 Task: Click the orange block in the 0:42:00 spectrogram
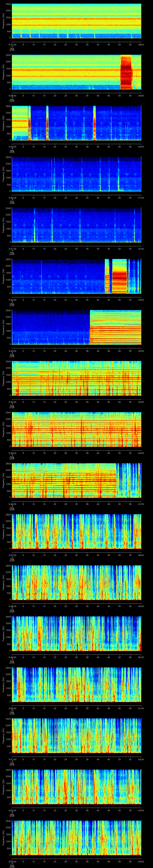tap(119, 276)
